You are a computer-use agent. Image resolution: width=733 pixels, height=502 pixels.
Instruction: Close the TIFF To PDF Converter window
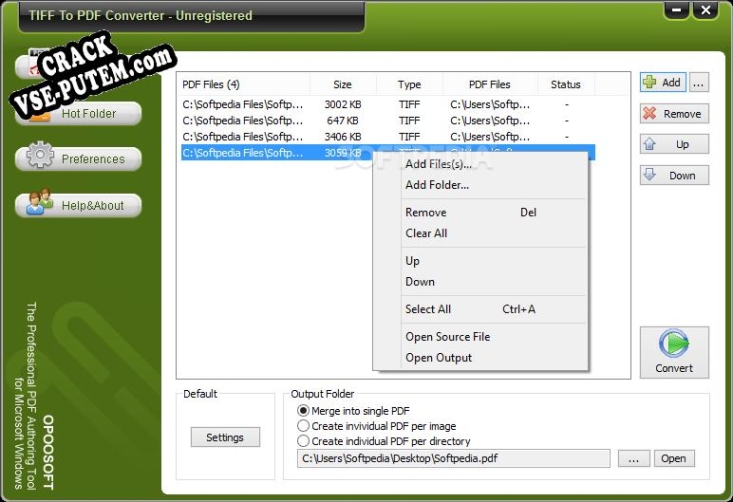(705, 10)
